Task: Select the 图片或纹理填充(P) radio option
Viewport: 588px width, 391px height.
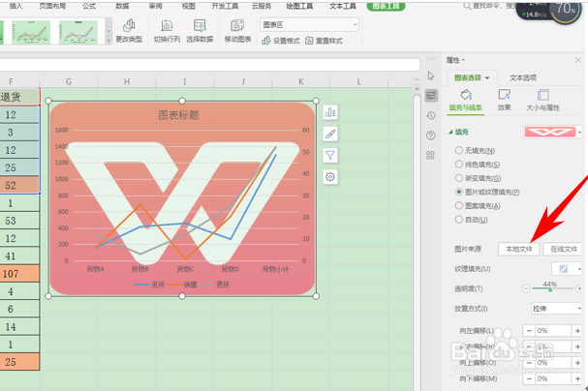Action: coord(458,192)
